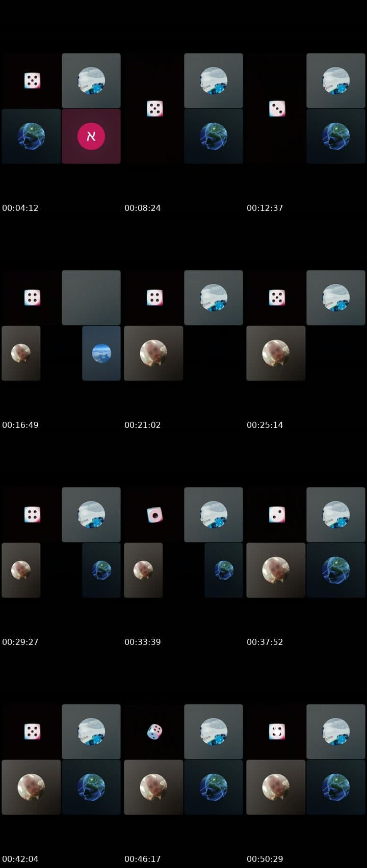Click the 00:50:29 timestamp
Viewport: 367px width, 868px height.
click(x=265, y=859)
